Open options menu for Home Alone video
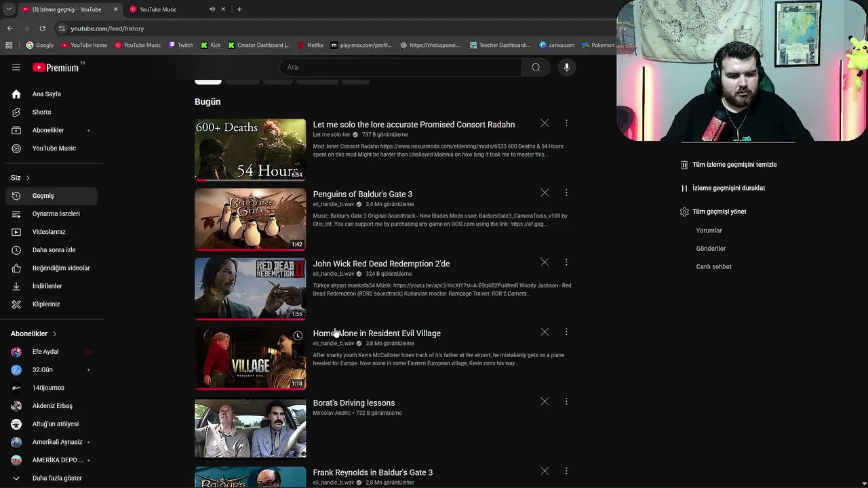 coord(566,332)
